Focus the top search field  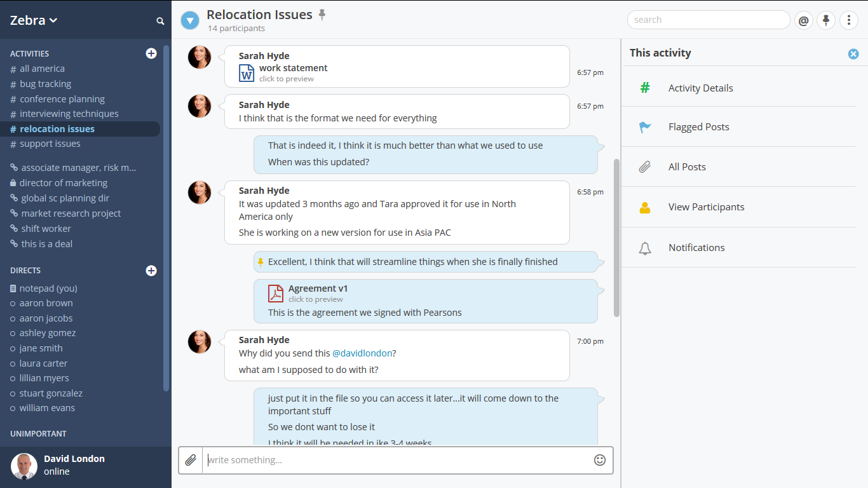point(709,20)
